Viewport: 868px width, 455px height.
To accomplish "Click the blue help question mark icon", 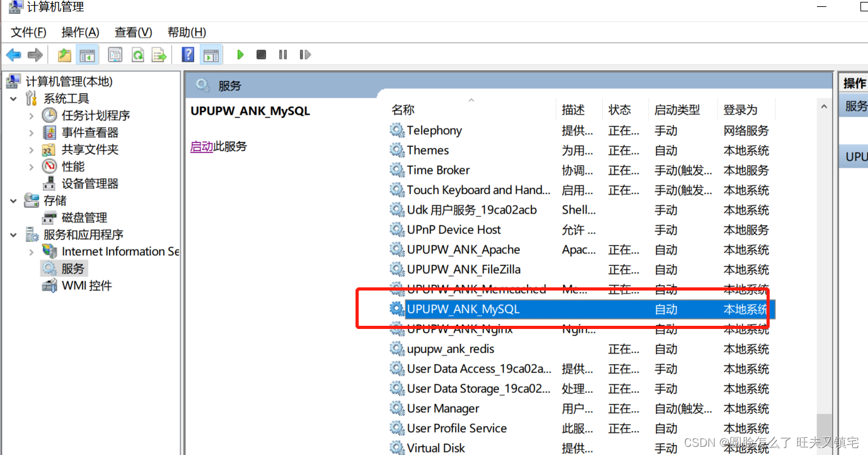I will [187, 55].
